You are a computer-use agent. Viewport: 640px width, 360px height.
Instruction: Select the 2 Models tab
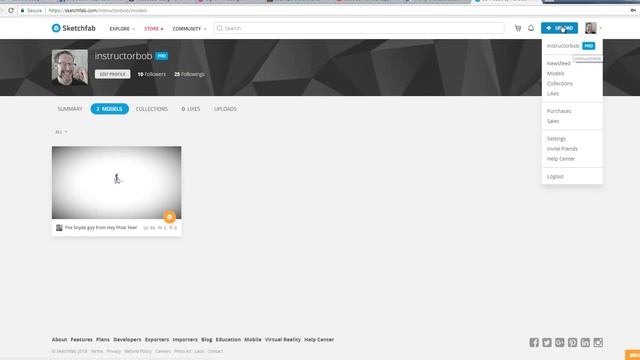[109, 109]
